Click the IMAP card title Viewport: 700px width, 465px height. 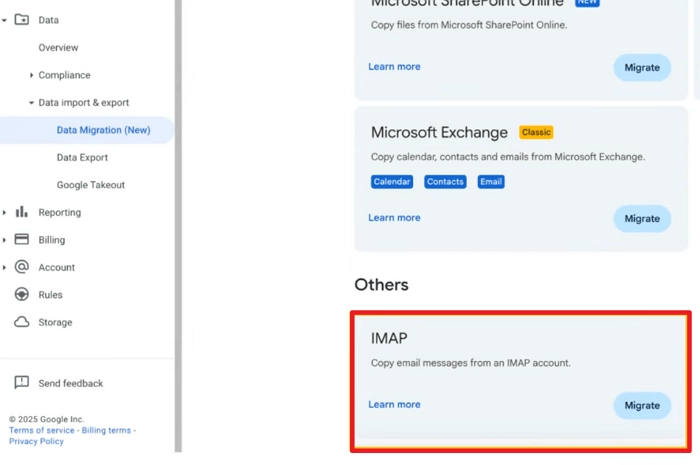pos(389,338)
